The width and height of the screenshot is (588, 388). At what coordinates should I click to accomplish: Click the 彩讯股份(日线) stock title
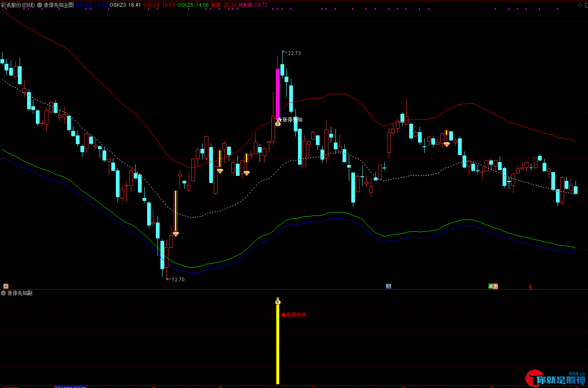pos(18,5)
